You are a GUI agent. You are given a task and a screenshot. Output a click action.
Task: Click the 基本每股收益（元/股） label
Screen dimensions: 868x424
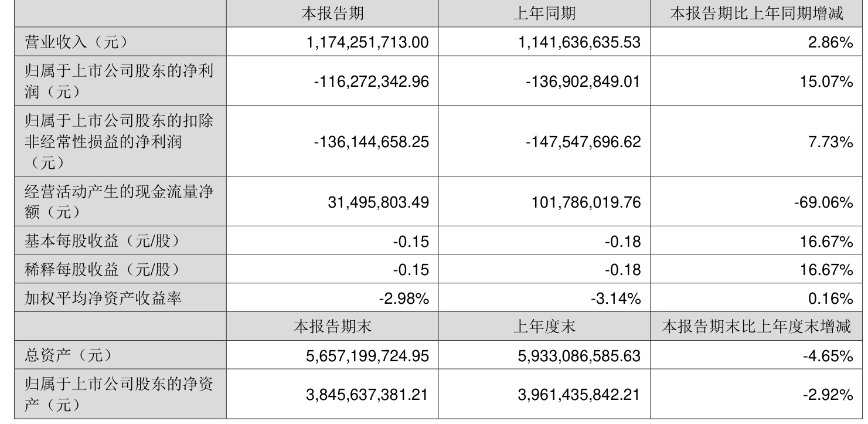click(x=101, y=240)
